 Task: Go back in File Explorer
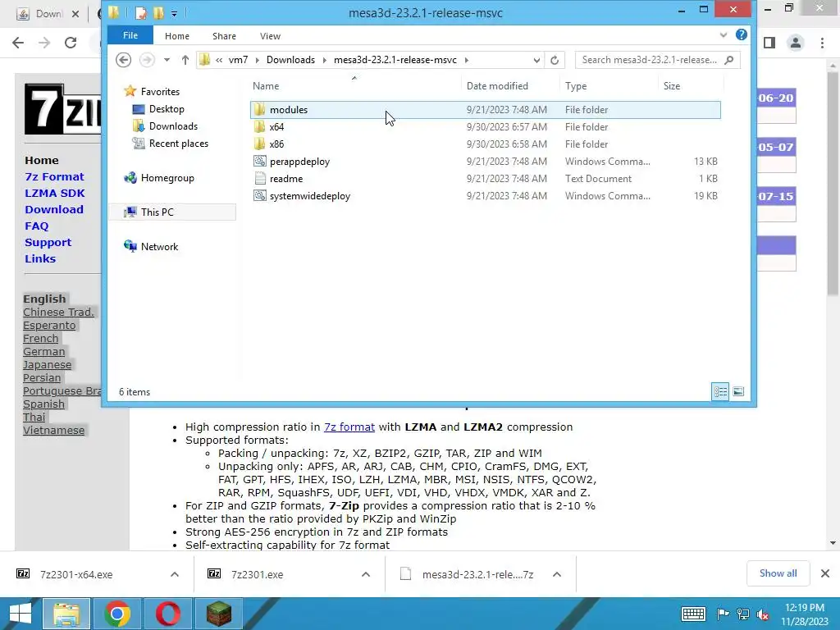[124, 60]
